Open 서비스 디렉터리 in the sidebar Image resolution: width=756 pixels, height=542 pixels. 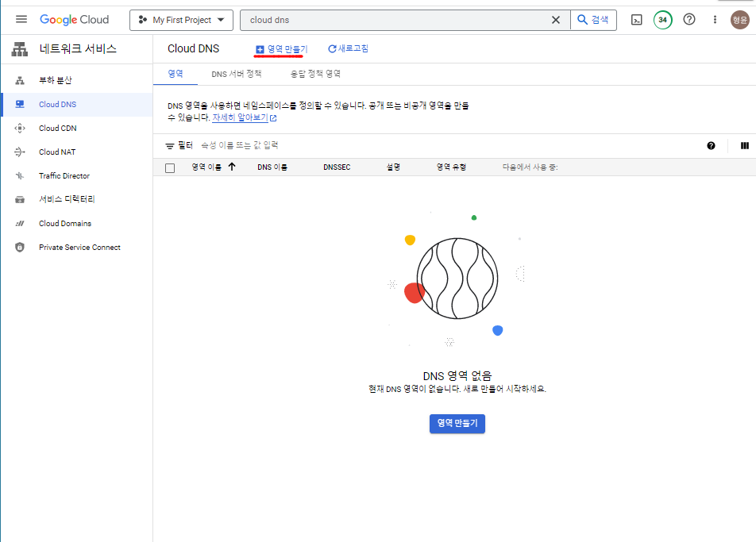[x=67, y=199]
